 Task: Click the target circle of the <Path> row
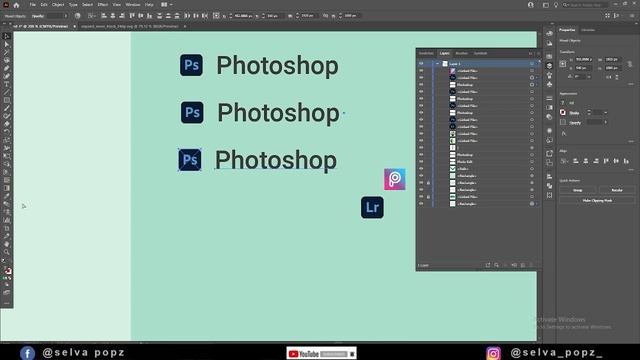532,169
